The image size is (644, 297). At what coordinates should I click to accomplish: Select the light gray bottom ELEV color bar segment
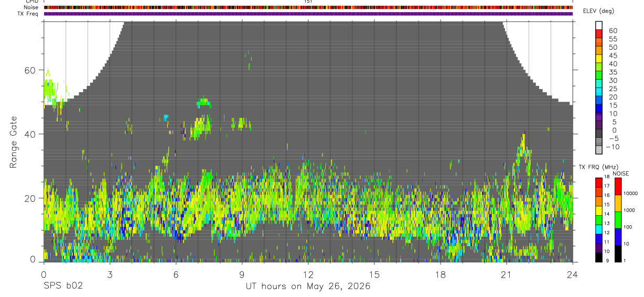[599, 149]
